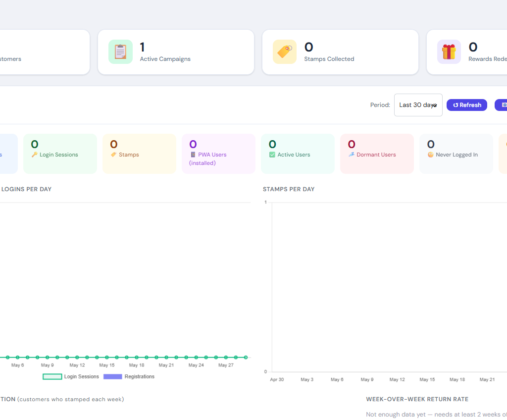
Task: Open the Active Campaigns summary card
Action: pyautogui.click(x=176, y=52)
